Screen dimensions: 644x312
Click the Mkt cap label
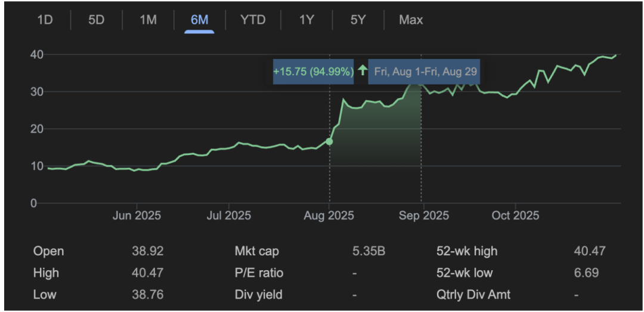pyautogui.click(x=256, y=251)
